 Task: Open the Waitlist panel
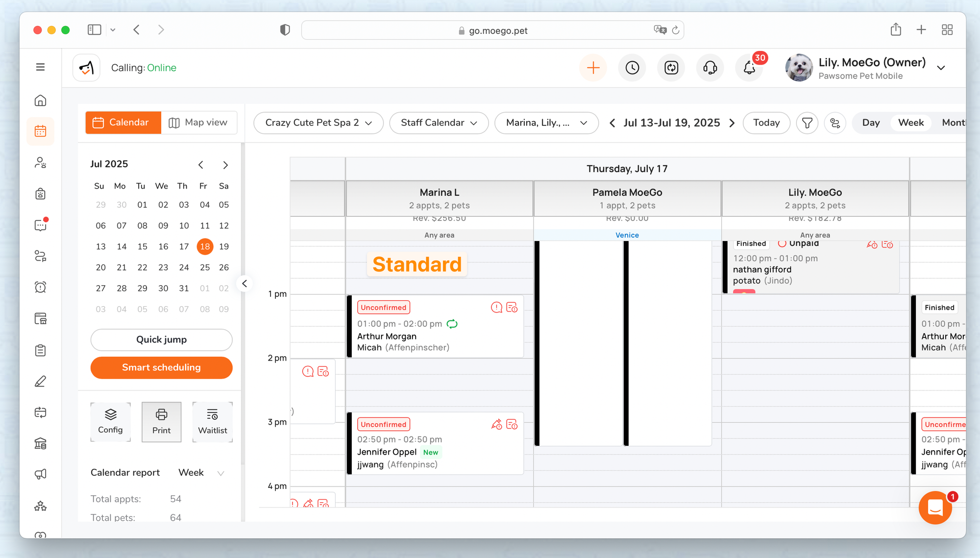[x=212, y=422]
